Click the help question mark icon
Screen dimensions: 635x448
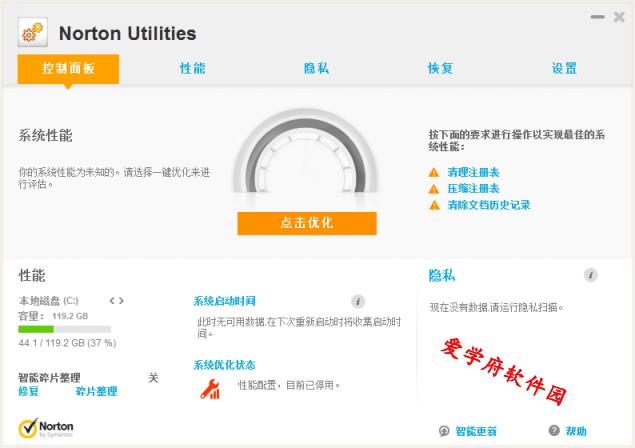point(554,431)
